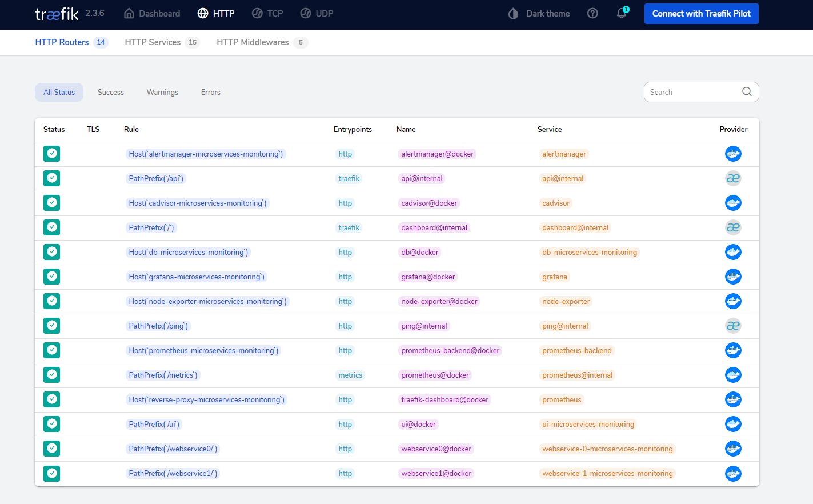
Task: Click the Docker provider icon for ui@docker row
Action: 733,424
